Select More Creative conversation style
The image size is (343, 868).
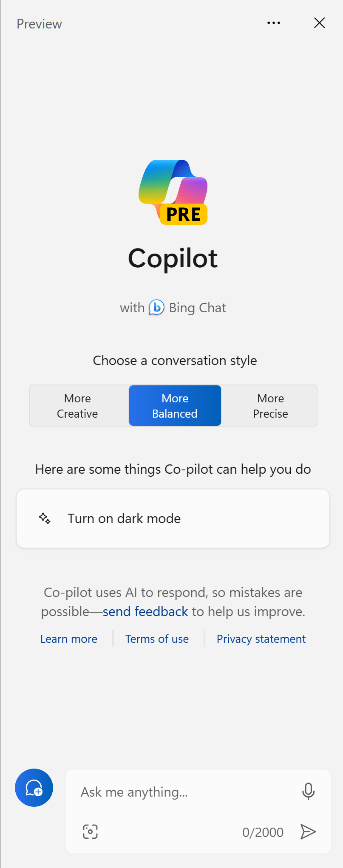pyautogui.click(x=78, y=406)
